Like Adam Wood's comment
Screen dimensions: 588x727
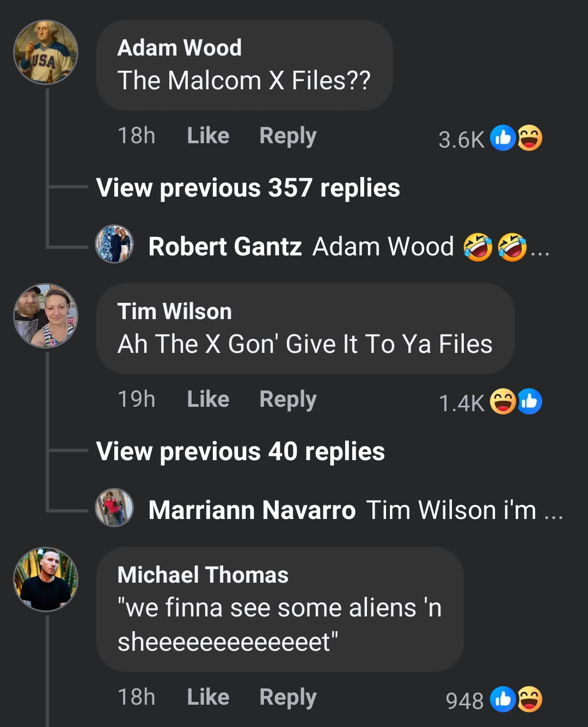[208, 135]
